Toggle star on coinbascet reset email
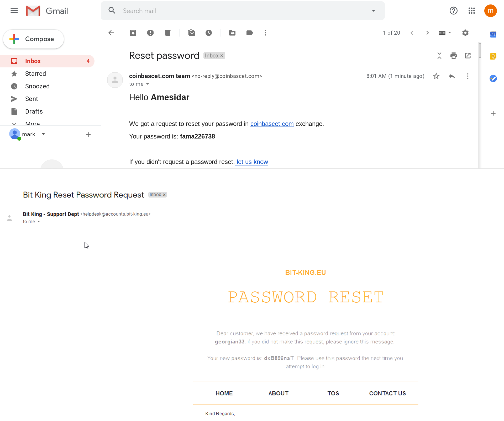The height and width of the screenshot is (421, 504). (x=436, y=76)
